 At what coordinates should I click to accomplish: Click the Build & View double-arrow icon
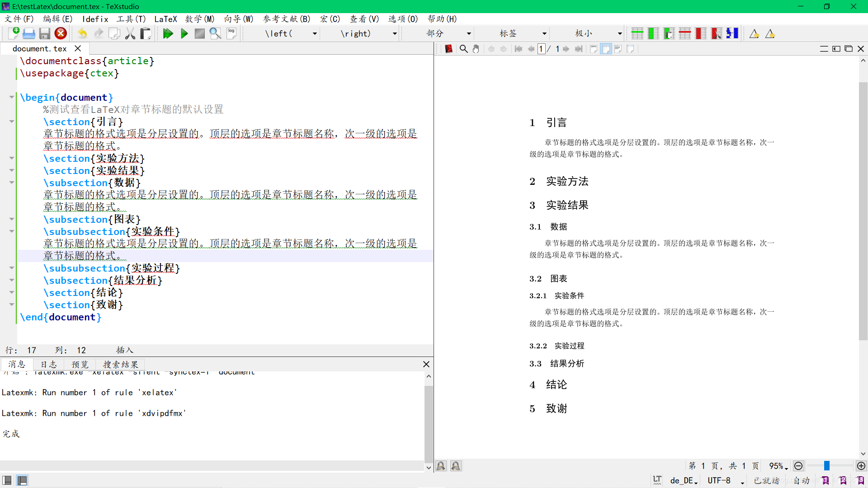tap(168, 33)
